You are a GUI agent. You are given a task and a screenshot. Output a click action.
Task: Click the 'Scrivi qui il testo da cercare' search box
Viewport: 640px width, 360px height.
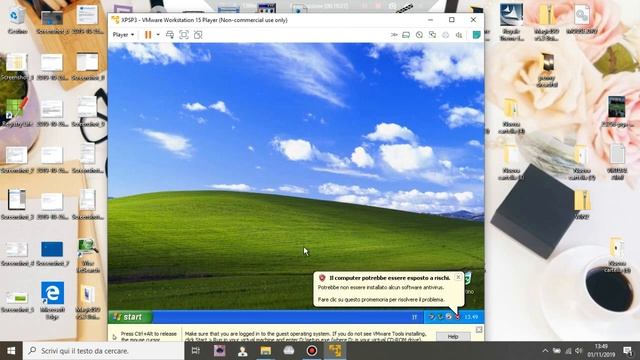pos(104,351)
